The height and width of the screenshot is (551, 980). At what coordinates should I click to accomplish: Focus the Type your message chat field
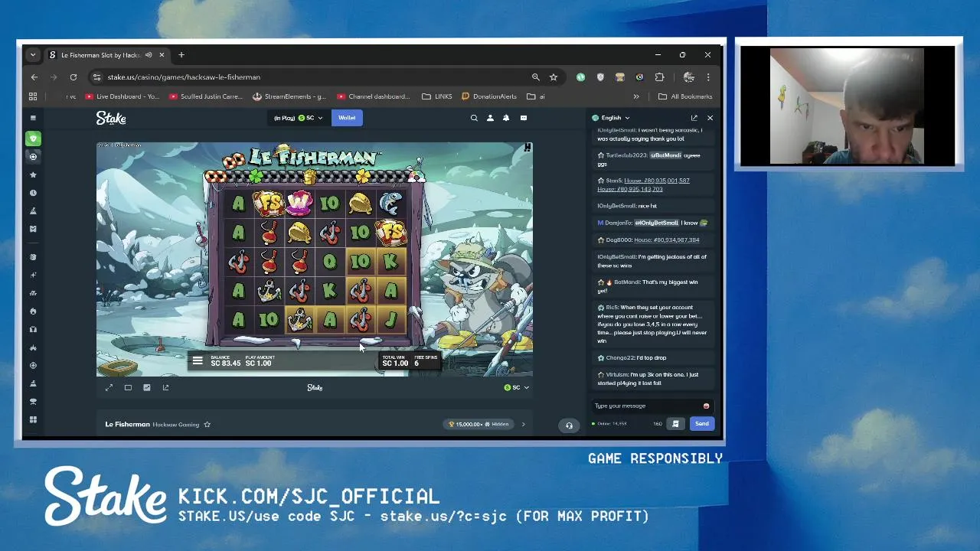(x=647, y=406)
